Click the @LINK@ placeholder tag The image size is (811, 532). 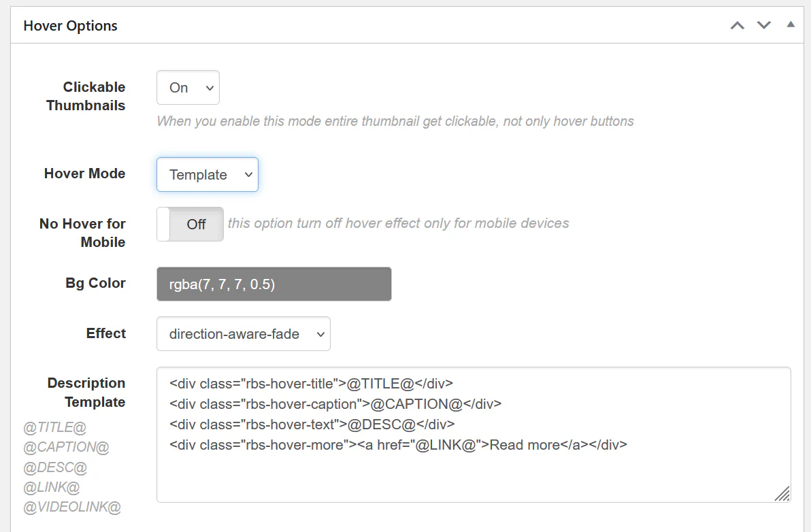coord(52,487)
